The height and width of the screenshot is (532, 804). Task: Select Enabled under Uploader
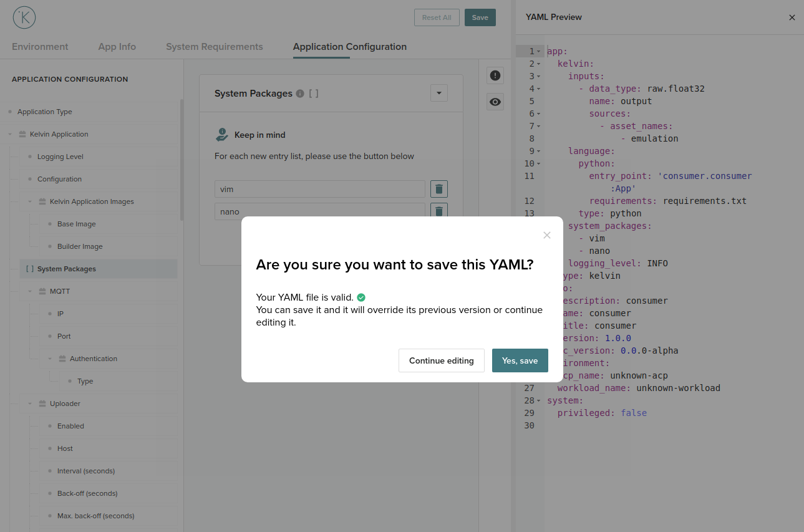pyautogui.click(x=70, y=426)
